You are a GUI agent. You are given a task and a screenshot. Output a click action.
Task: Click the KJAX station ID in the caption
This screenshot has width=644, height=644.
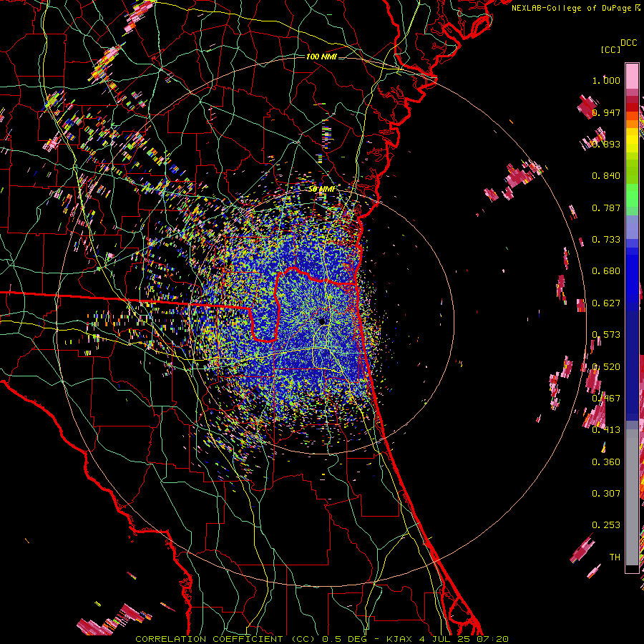[x=399, y=639]
